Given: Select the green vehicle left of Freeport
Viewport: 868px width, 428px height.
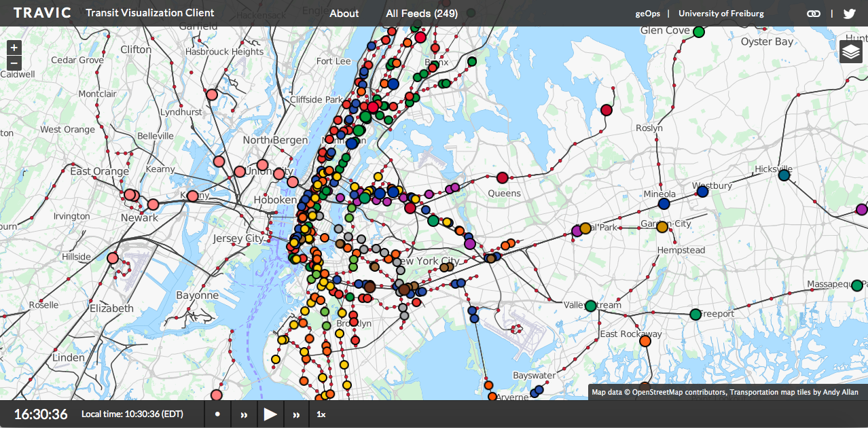Looking at the screenshot, I should click(x=695, y=315).
